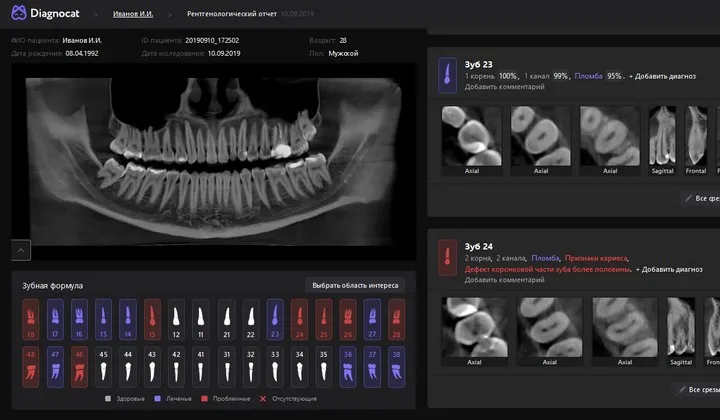720x420 pixels.
Task: Open Пломба diagnosis on Зуб 24
Action: pyautogui.click(x=546, y=258)
